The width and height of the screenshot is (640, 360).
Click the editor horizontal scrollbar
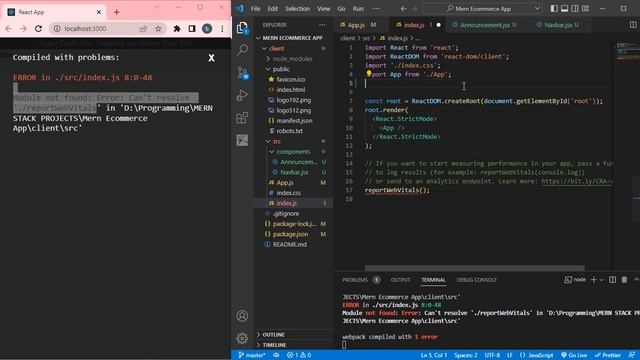pyautogui.click(x=474, y=268)
